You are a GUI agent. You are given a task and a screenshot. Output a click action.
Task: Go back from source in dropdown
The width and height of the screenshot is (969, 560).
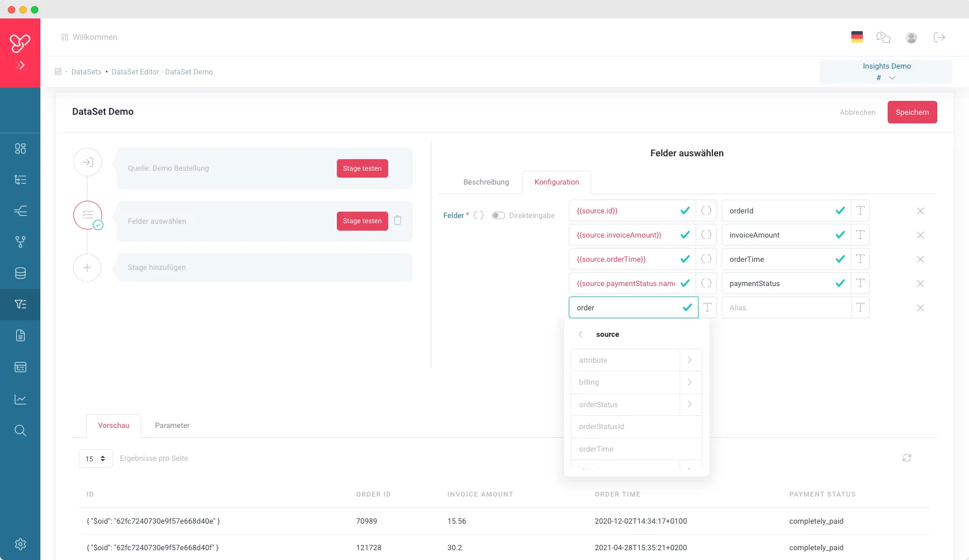pyautogui.click(x=581, y=335)
